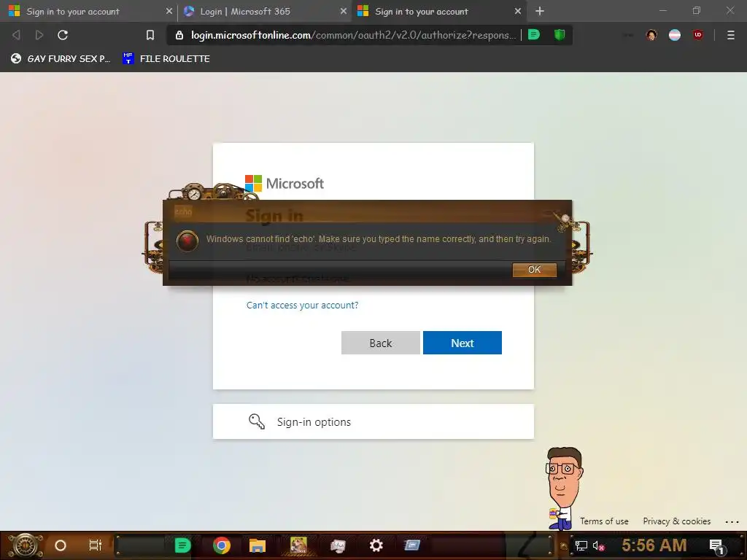This screenshot has width=747, height=560.
Task: Open the Privacy & cookies link
Action: click(676, 521)
